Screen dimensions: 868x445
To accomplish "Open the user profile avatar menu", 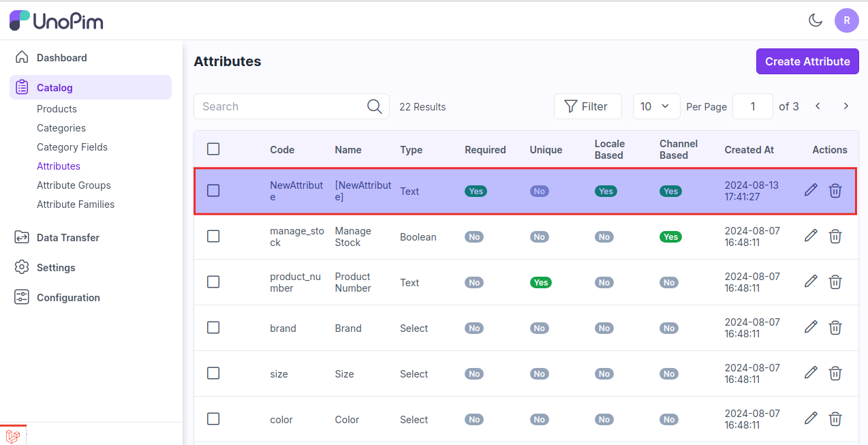I will point(846,20).
